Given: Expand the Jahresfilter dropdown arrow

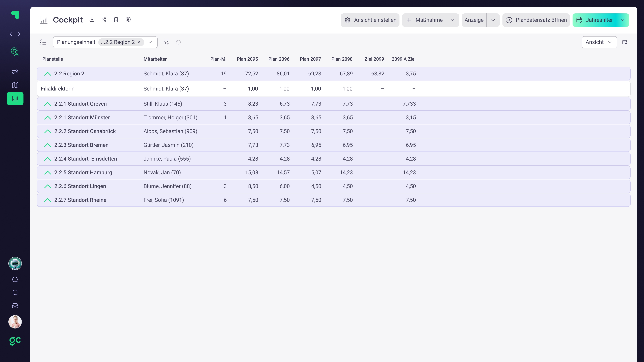Looking at the screenshot, I should tap(623, 20).
